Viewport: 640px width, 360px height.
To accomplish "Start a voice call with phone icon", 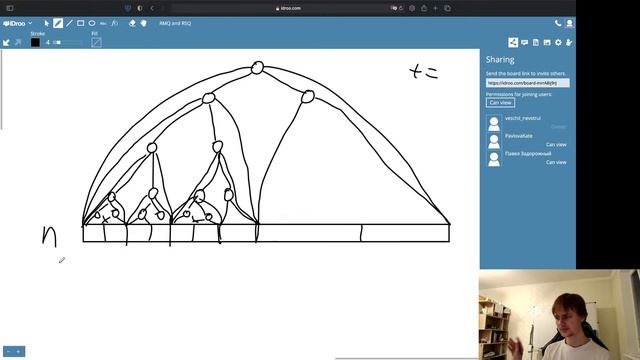I will pyautogui.click(x=558, y=23).
